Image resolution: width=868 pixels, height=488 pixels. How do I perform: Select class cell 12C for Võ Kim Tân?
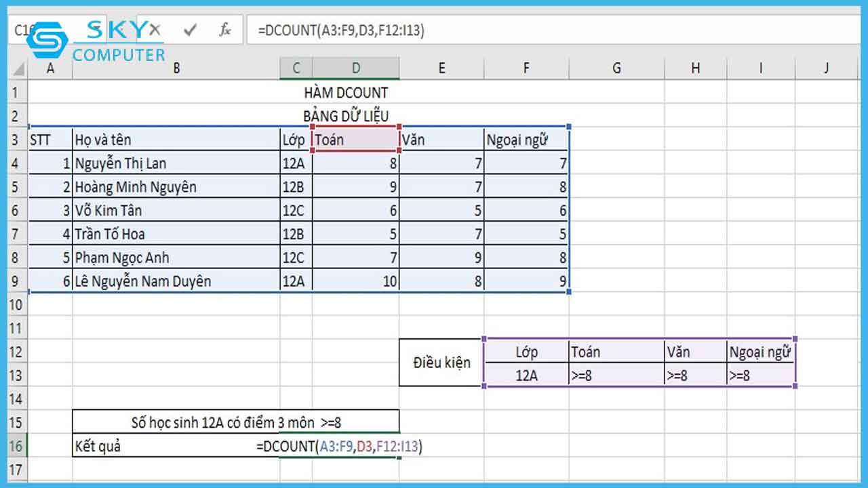(296, 210)
